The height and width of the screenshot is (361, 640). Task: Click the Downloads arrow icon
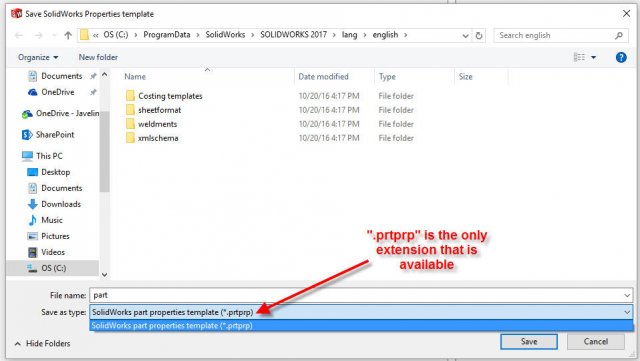coord(33,204)
